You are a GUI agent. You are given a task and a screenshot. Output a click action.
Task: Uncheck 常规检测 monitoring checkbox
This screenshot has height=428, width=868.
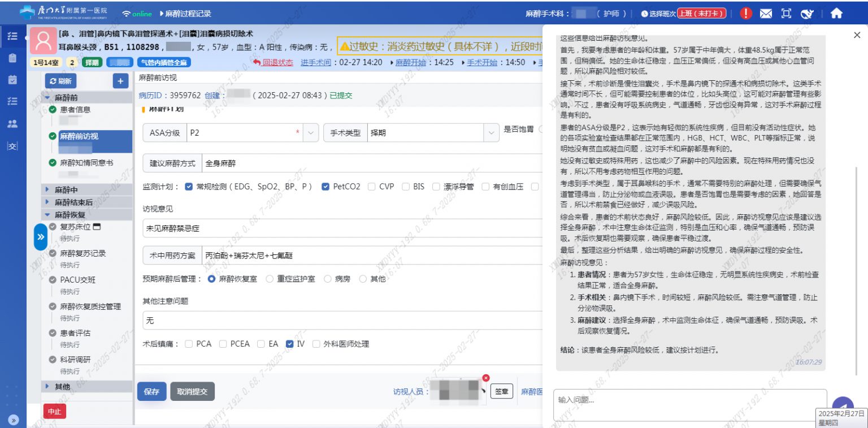tap(189, 186)
